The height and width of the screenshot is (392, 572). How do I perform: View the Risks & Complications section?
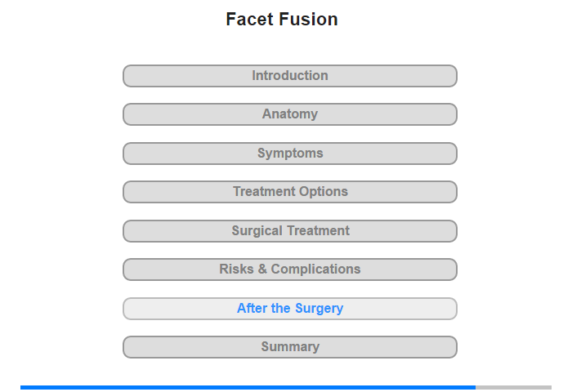click(290, 269)
